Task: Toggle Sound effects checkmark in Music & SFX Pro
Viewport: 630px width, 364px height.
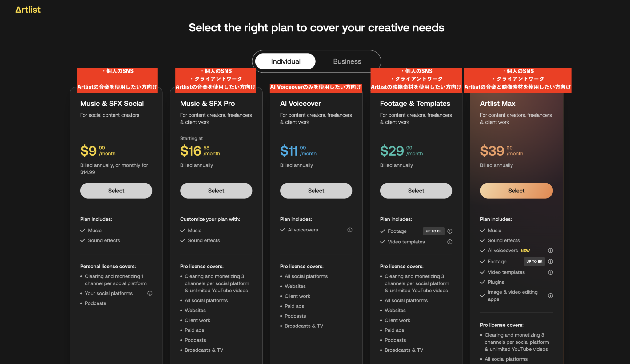Action: point(183,240)
